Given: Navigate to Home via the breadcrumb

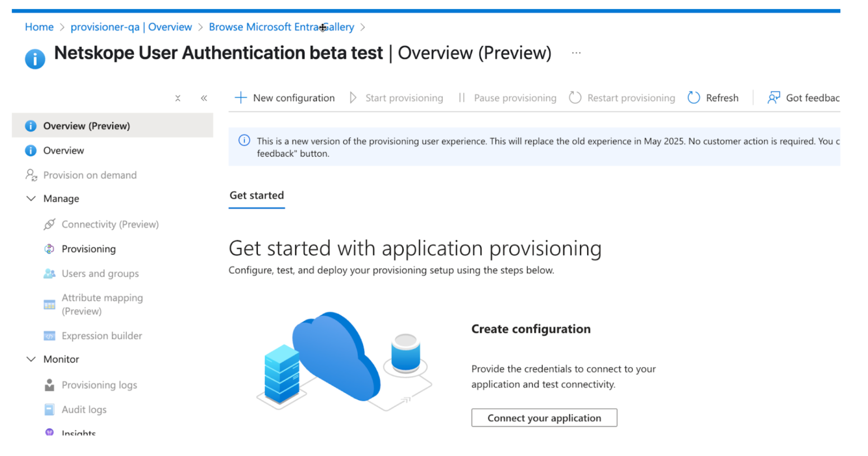Looking at the screenshot, I should pos(39,27).
